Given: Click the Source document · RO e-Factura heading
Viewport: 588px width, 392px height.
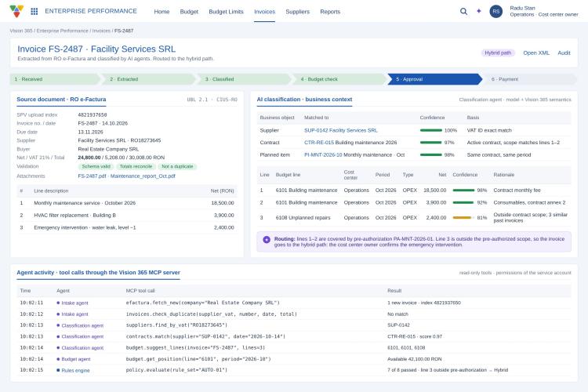Looking at the screenshot, I should click(61, 100).
